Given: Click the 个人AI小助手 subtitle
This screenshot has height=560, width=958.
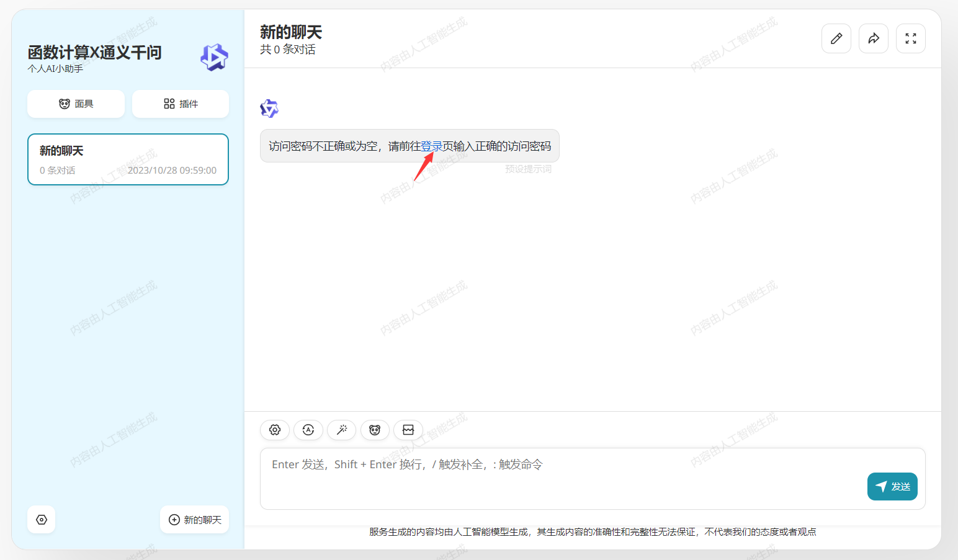Looking at the screenshot, I should [55, 69].
